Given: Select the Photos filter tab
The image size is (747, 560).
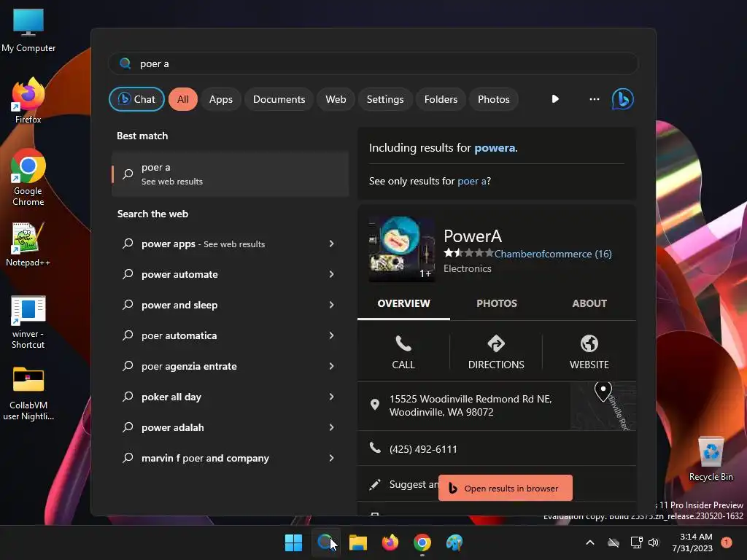Looking at the screenshot, I should pos(494,99).
